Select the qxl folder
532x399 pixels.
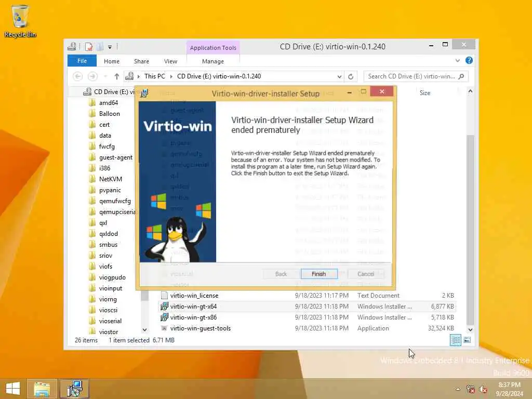click(103, 223)
